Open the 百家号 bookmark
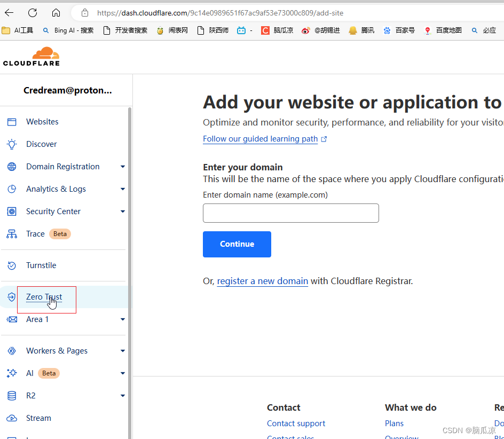The height and width of the screenshot is (439, 504). 399,30
